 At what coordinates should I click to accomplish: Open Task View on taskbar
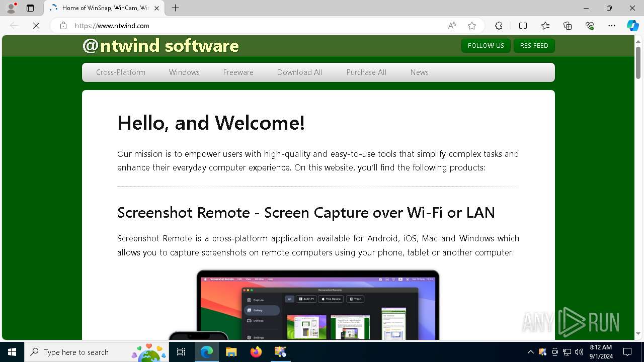pyautogui.click(x=182, y=352)
